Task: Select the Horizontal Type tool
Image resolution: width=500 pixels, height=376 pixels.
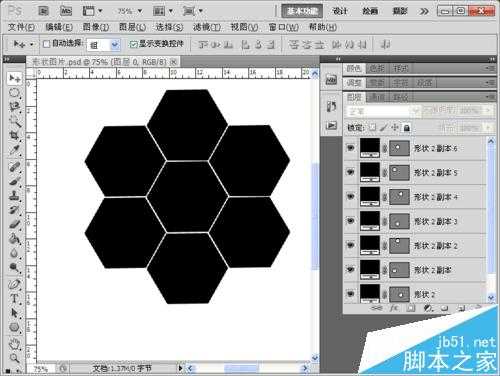Action: point(14,298)
